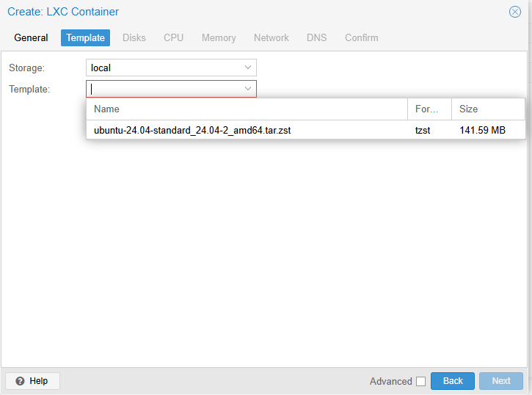Collapse the Template dropdown arrow
Image resolution: width=532 pixels, height=395 pixels.
pos(248,89)
